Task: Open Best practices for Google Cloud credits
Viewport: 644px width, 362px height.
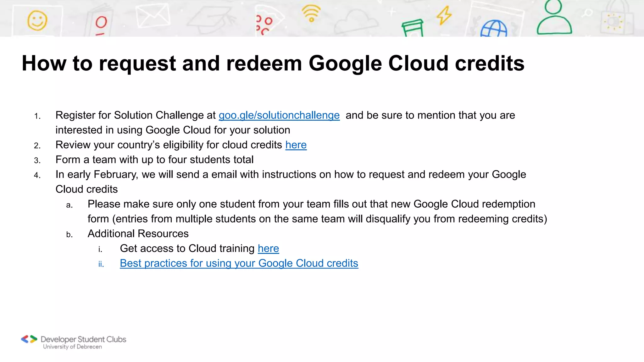Action: [239, 263]
